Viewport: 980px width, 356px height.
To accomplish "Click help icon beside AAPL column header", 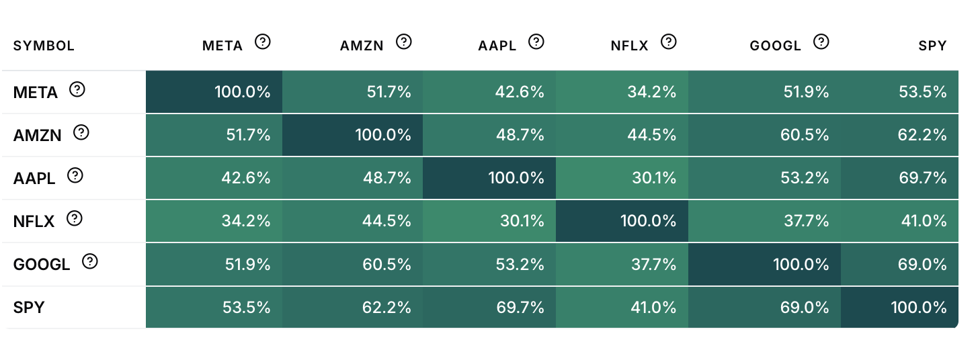I will [536, 42].
